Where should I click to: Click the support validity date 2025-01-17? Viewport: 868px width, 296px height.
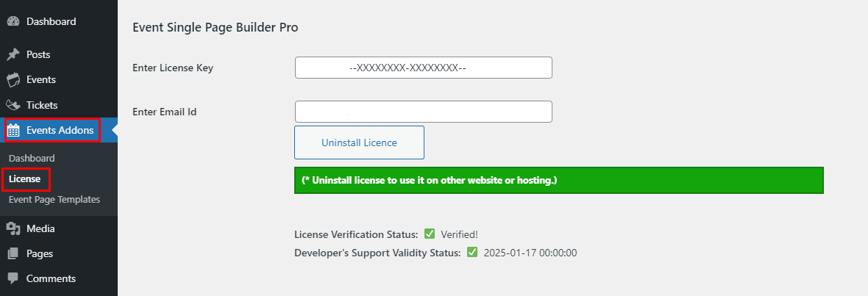pyautogui.click(x=530, y=253)
